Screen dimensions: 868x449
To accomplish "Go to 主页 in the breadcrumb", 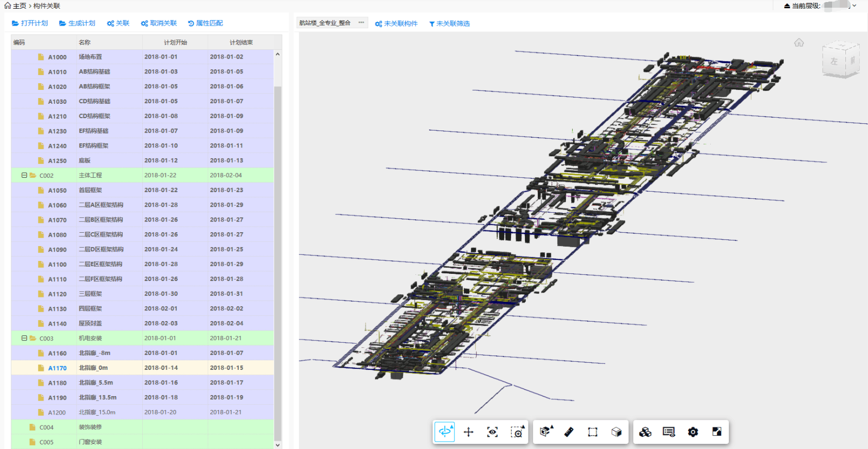I will [x=15, y=6].
